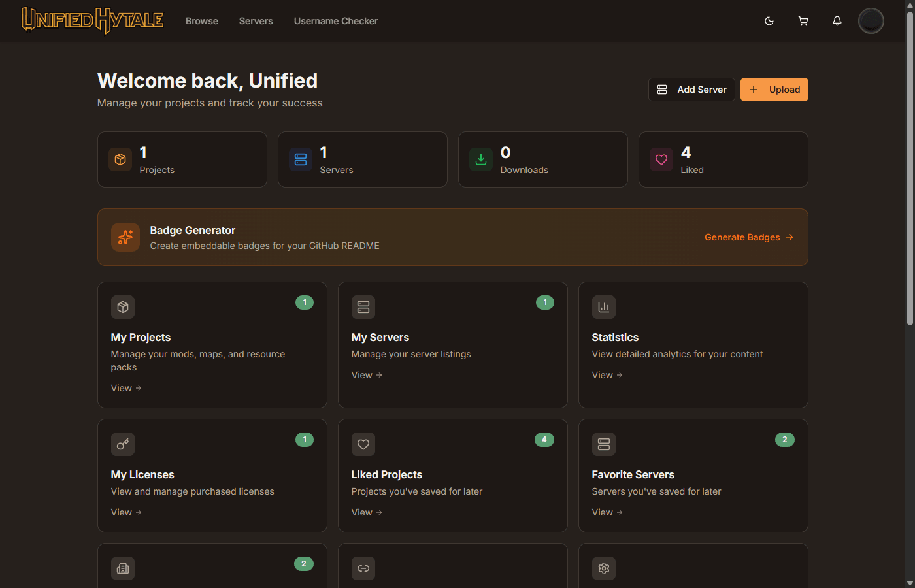
Task: Open the user profile avatar menu
Action: pos(871,21)
